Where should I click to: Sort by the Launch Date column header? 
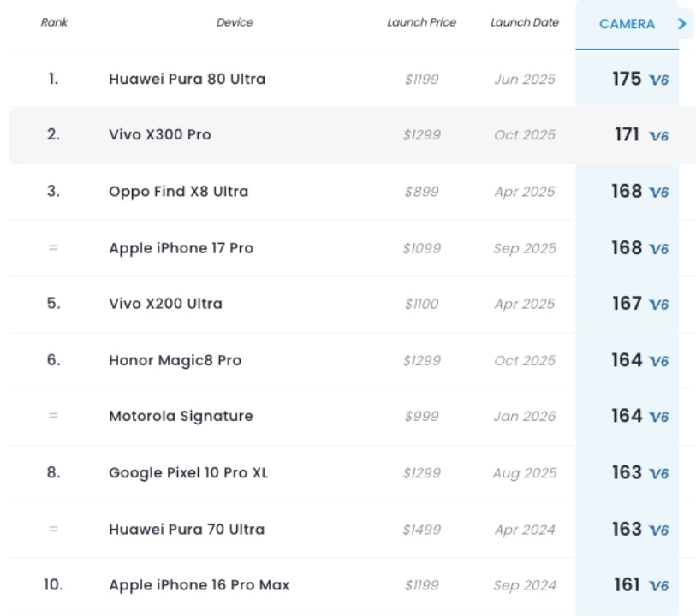click(x=524, y=22)
